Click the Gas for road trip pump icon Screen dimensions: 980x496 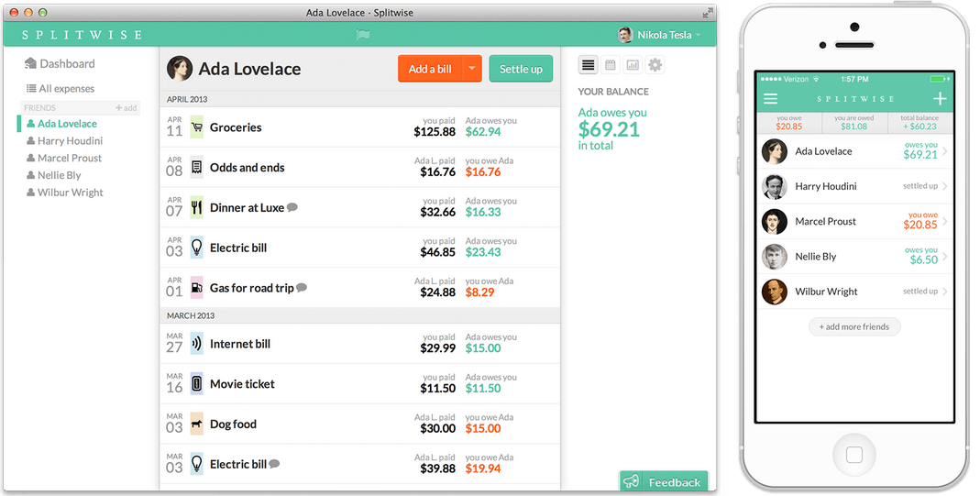197,287
